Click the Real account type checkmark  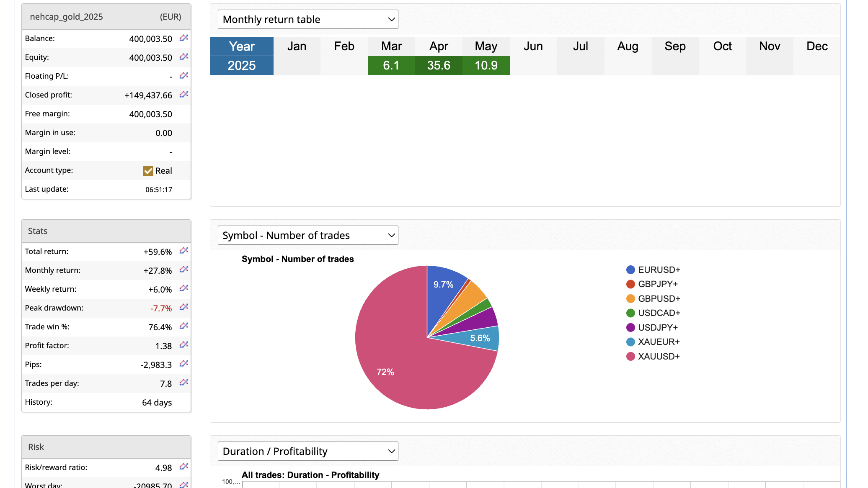pyautogui.click(x=148, y=171)
